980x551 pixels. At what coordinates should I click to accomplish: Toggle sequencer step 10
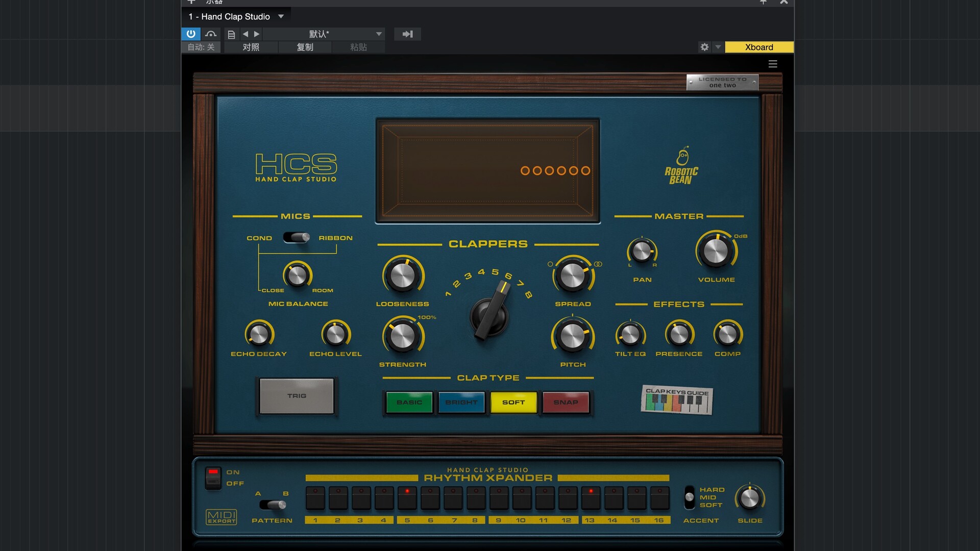tap(522, 497)
